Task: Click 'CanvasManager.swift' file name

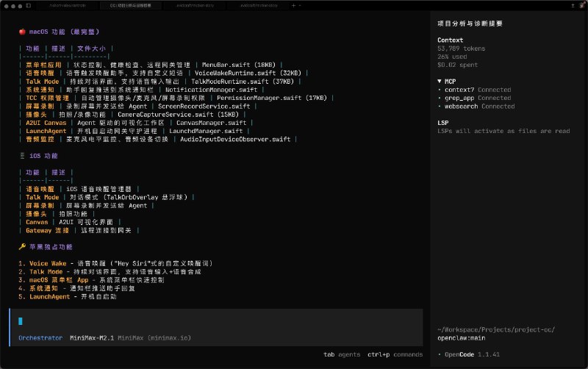Action: pos(211,123)
